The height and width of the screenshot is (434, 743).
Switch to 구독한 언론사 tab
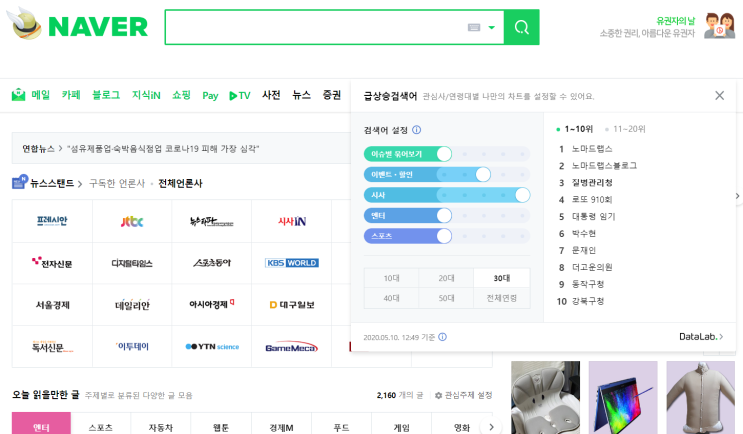[x=117, y=183]
